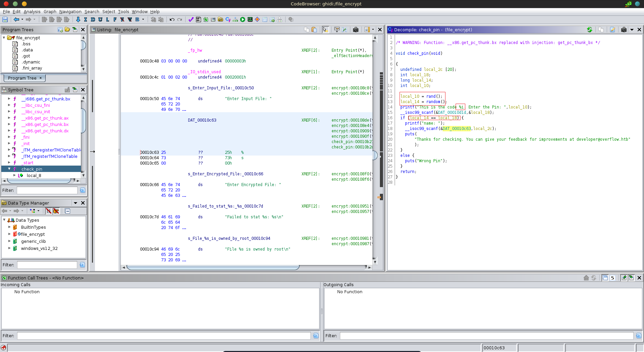Screen dimensions: 644x352
Task: Toggle mouse hover mode in Listing toolbar
Action: 325,30
